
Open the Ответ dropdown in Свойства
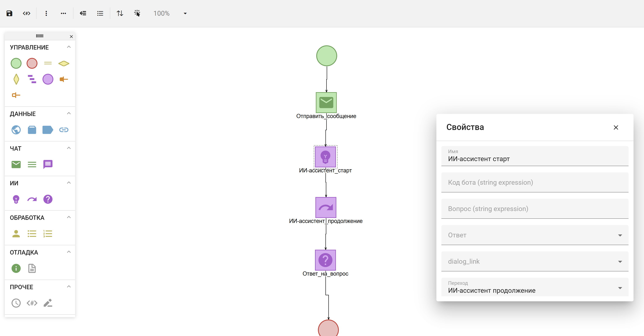click(535, 235)
